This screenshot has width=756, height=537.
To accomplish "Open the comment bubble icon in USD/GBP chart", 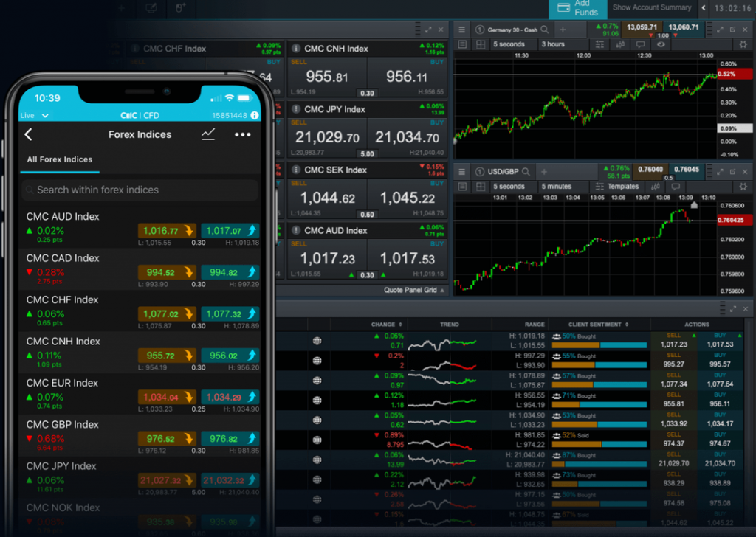I will (x=676, y=187).
